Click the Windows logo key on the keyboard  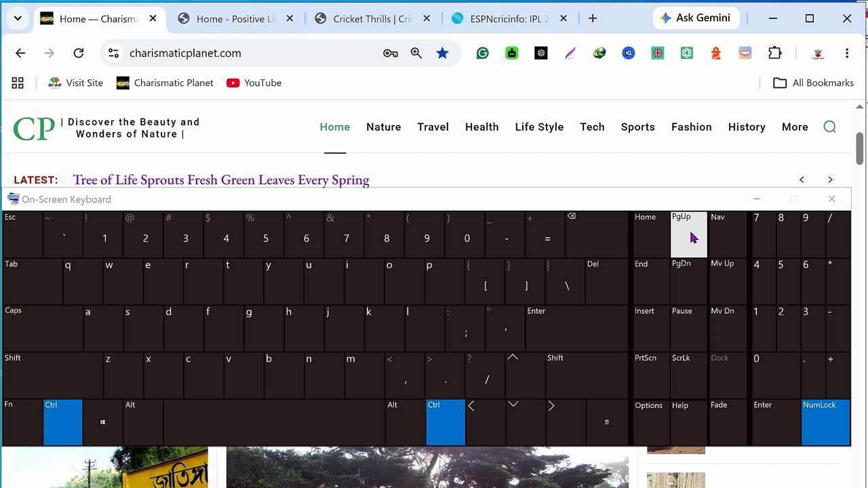[102, 422]
